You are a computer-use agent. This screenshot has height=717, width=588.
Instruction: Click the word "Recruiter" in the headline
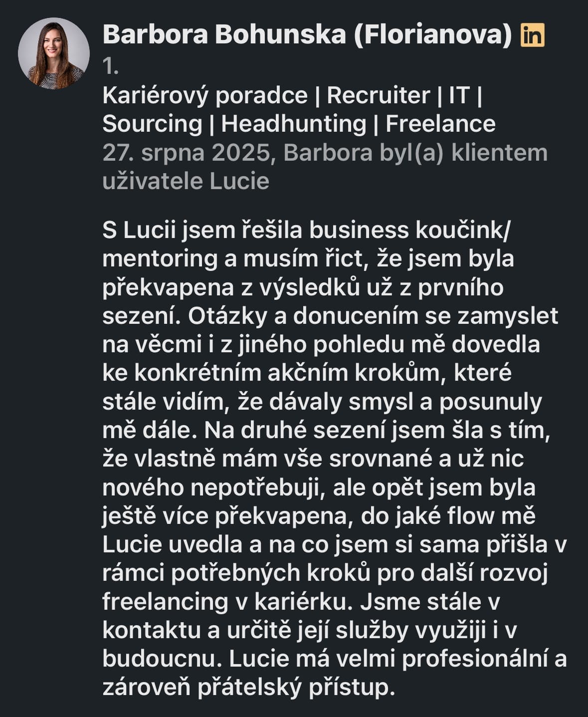click(378, 95)
